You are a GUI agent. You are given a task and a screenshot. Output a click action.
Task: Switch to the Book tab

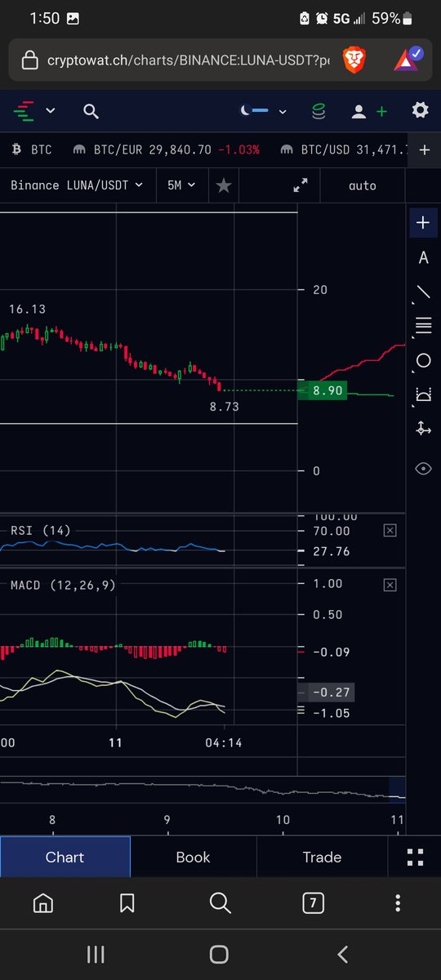[194, 857]
